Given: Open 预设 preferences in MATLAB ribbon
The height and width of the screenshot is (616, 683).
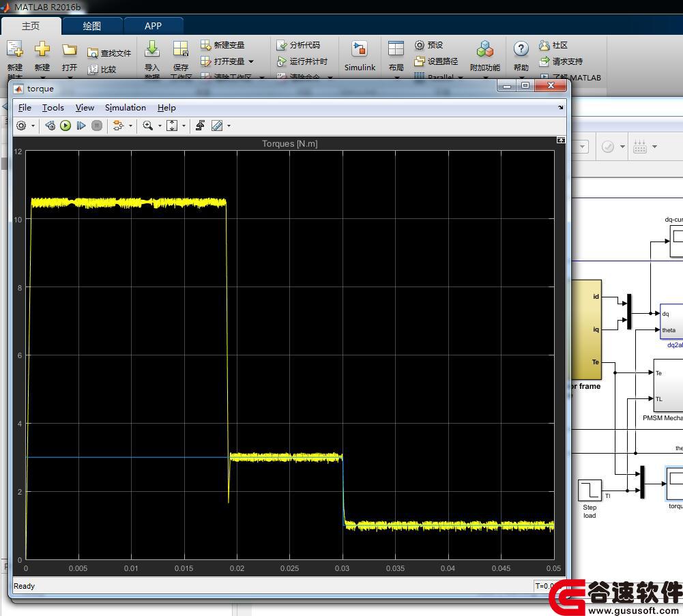Looking at the screenshot, I should click(428, 45).
